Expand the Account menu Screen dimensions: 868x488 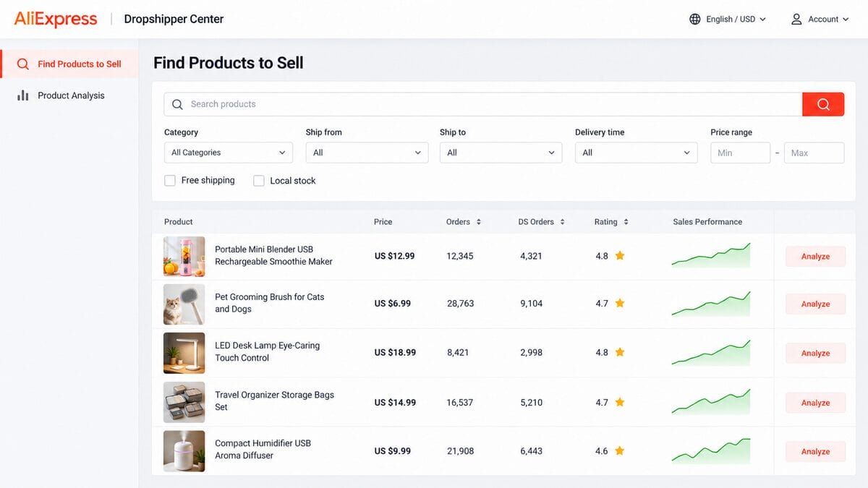[820, 20]
